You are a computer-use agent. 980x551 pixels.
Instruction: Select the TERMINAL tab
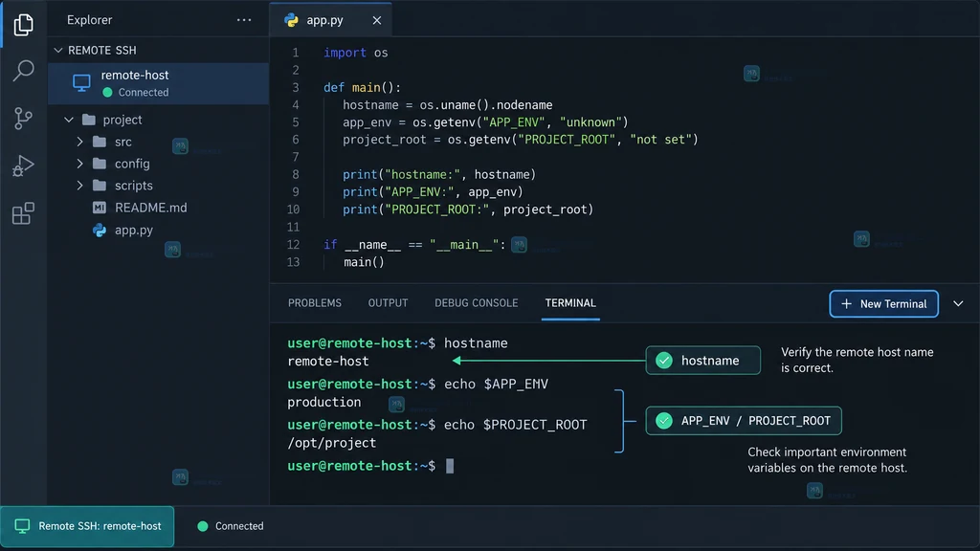point(570,303)
